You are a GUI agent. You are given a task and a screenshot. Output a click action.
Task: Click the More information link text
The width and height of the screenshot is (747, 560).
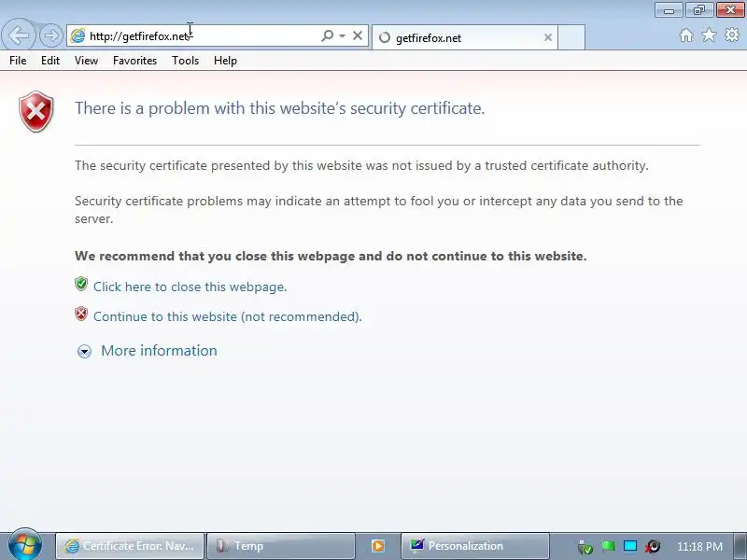[x=159, y=351]
